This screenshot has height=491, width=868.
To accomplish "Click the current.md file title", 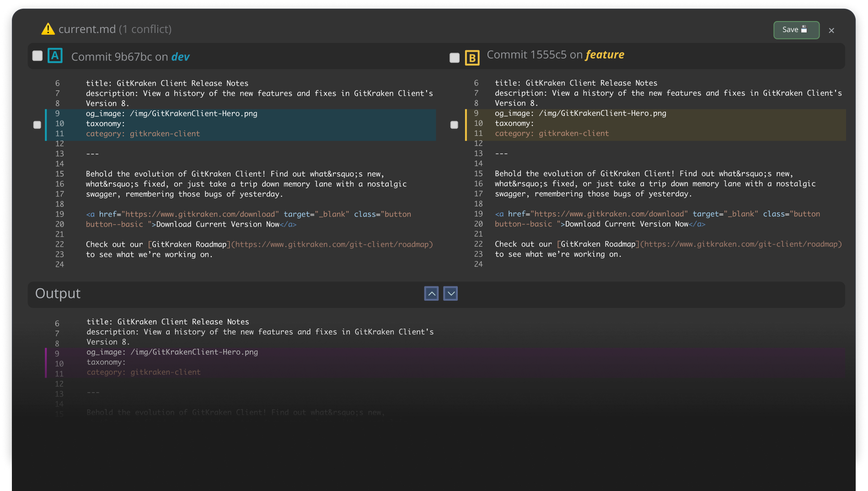I will click(x=87, y=29).
